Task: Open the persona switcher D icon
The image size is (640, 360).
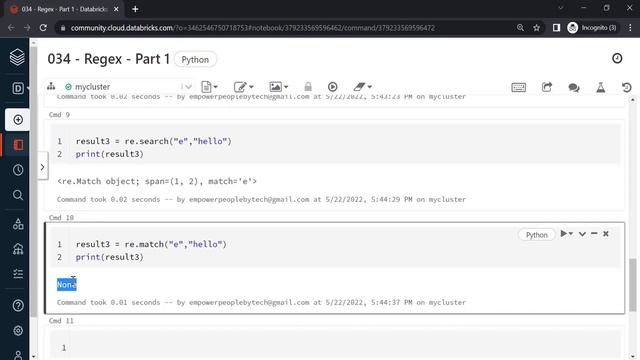Action: click(18, 88)
